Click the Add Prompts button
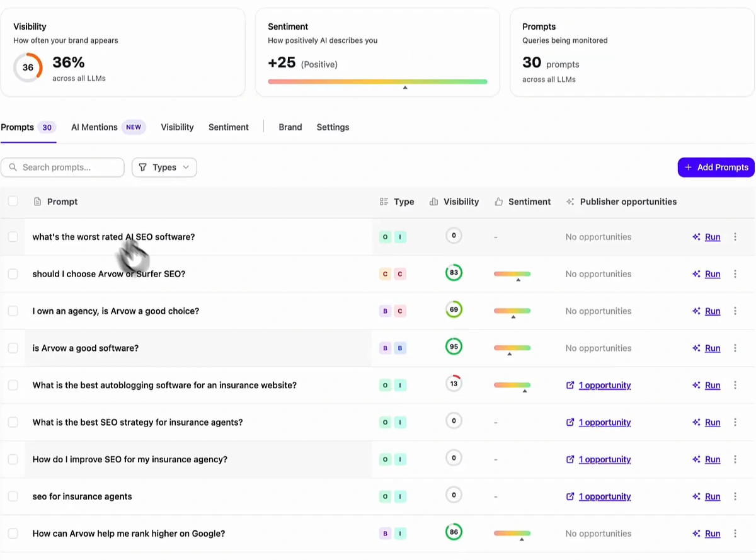Image resolution: width=756 pixels, height=560 pixels. [x=716, y=168]
